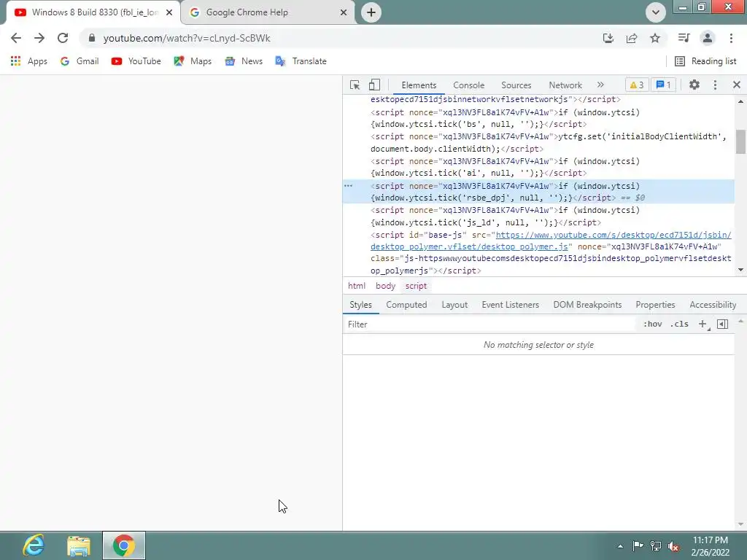Close the DevTools panel

(737, 85)
